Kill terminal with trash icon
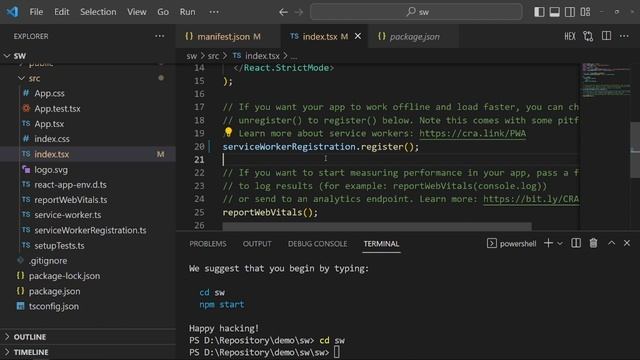This screenshot has height=360, width=640. pos(593,243)
